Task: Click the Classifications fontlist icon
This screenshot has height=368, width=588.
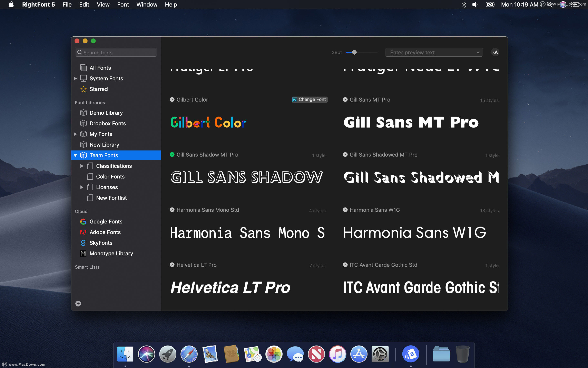Action: 90,166
